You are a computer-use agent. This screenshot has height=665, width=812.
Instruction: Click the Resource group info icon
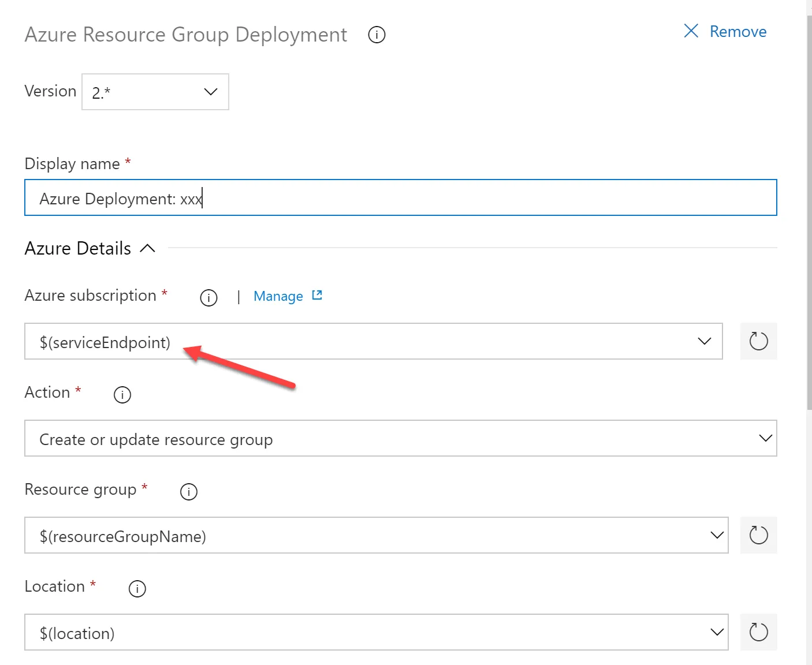(x=189, y=492)
